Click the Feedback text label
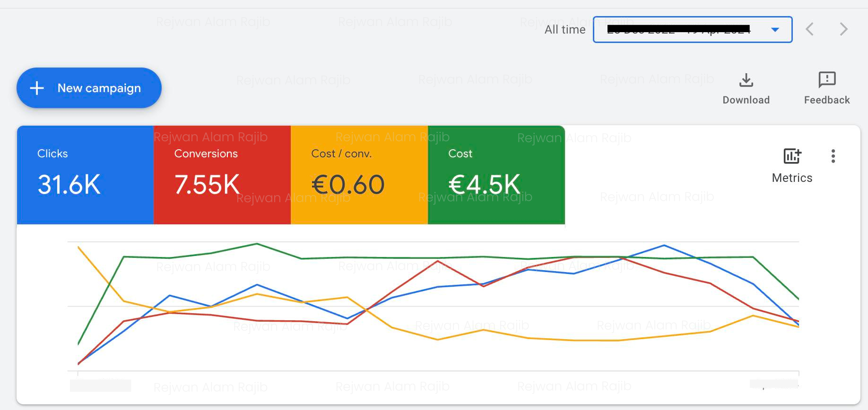The height and width of the screenshot is (410, 868). coord(827,100)
